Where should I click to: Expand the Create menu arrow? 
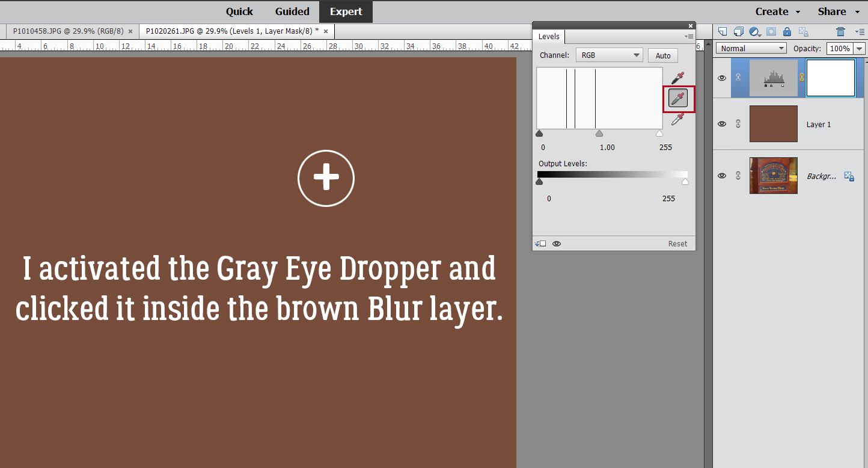(x=798, y=12)
